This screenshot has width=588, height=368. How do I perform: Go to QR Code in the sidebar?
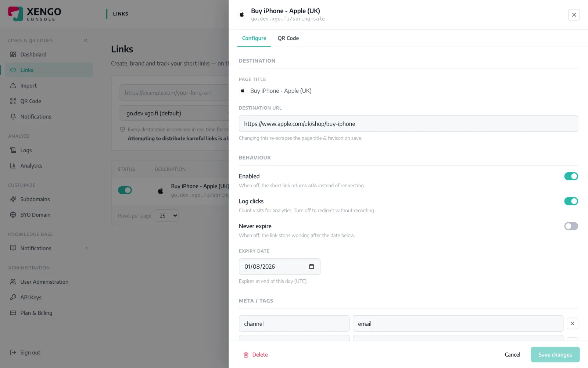tap(49, 101)
